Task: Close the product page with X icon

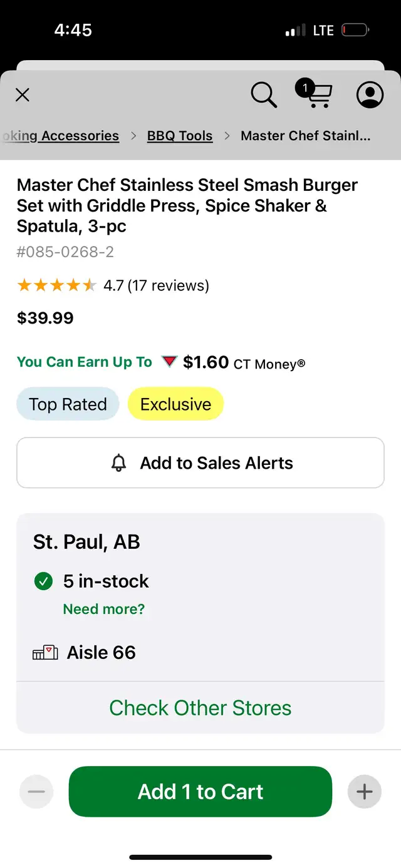Action: click(23, 95)
